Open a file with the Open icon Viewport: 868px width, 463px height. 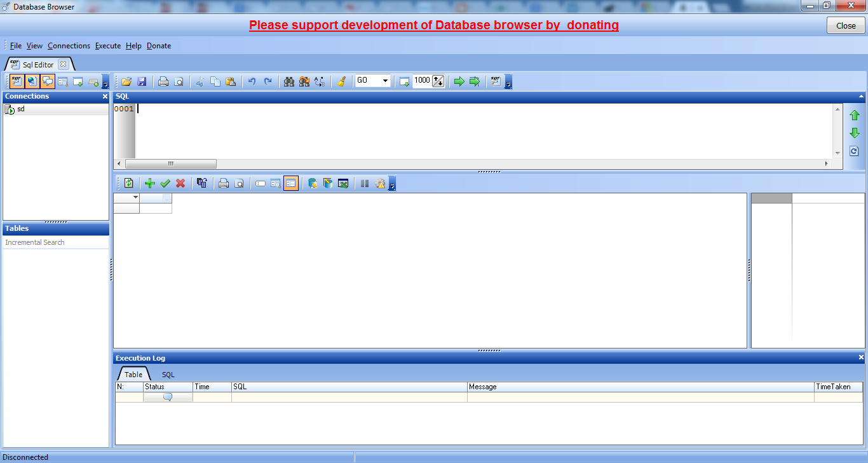click(x=126, y=81)
